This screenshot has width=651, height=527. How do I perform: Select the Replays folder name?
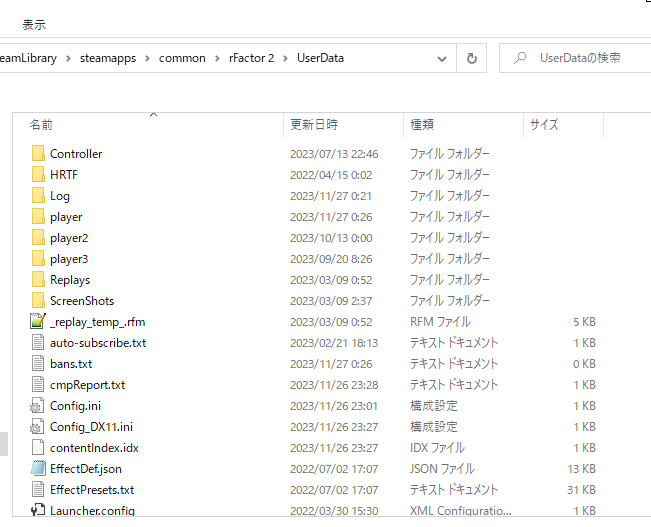coord(70,280)
